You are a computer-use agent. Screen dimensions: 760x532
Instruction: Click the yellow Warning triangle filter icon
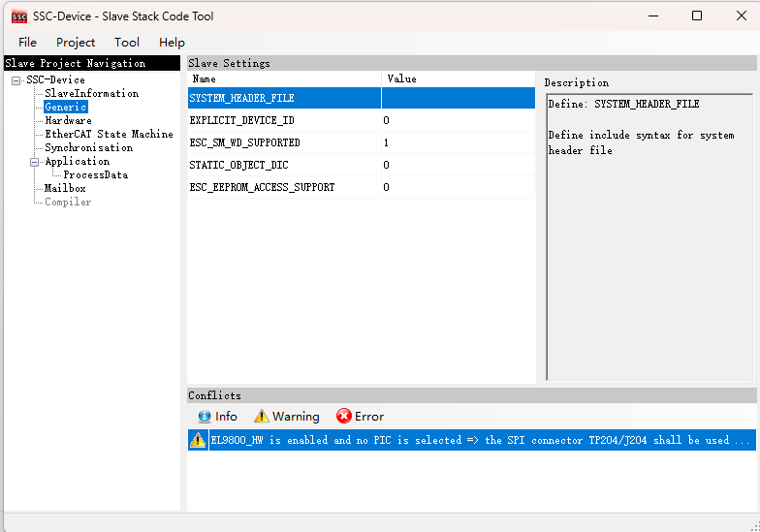point(262,417)
